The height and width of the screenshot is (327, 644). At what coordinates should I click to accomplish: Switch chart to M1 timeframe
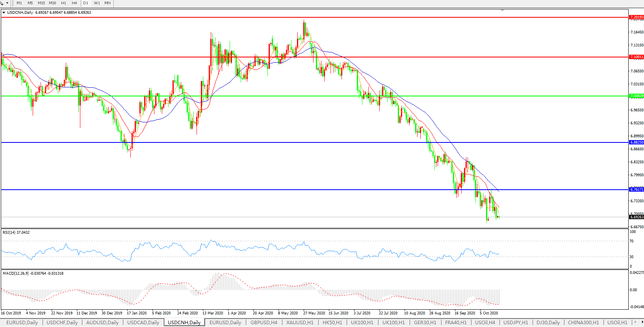(19, 3)
